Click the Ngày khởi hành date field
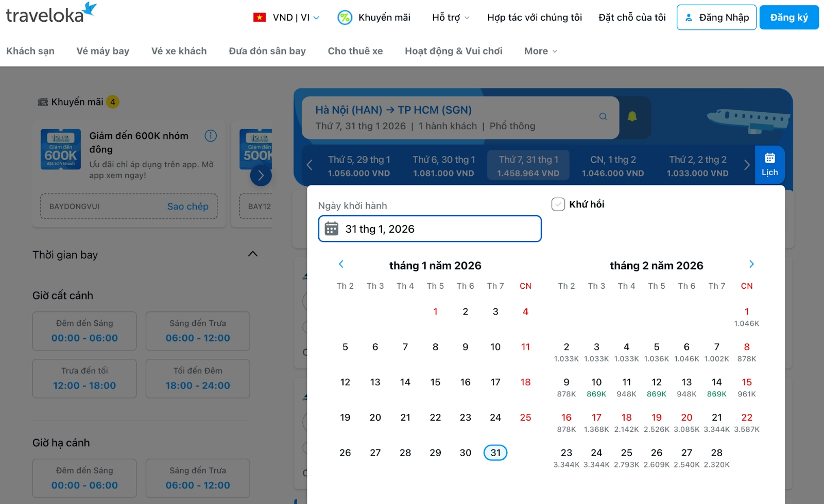This screenshot has height=504, width=824. click(430, 229)
